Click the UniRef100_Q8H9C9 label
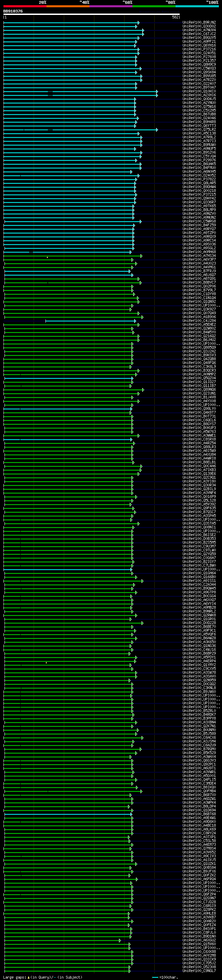 199,64
